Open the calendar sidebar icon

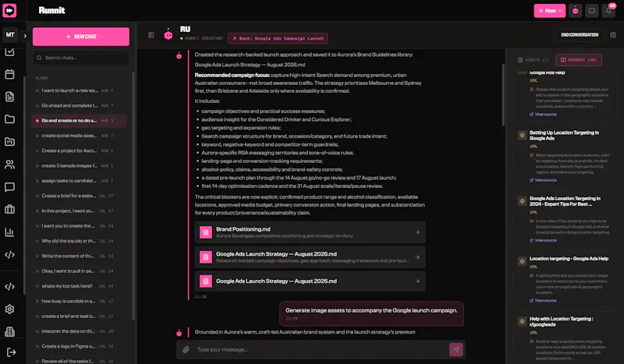coord(10,74)
